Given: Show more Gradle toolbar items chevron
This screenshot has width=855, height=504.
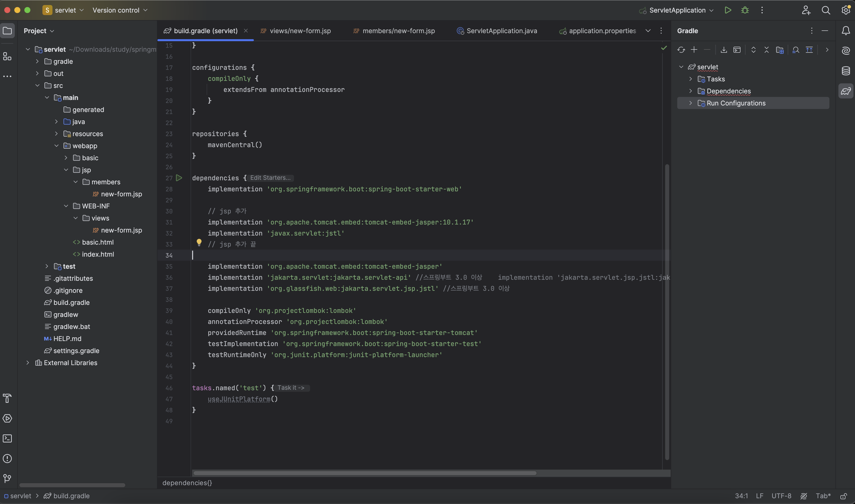Looking at the screenshot, I should pos(827,50).
